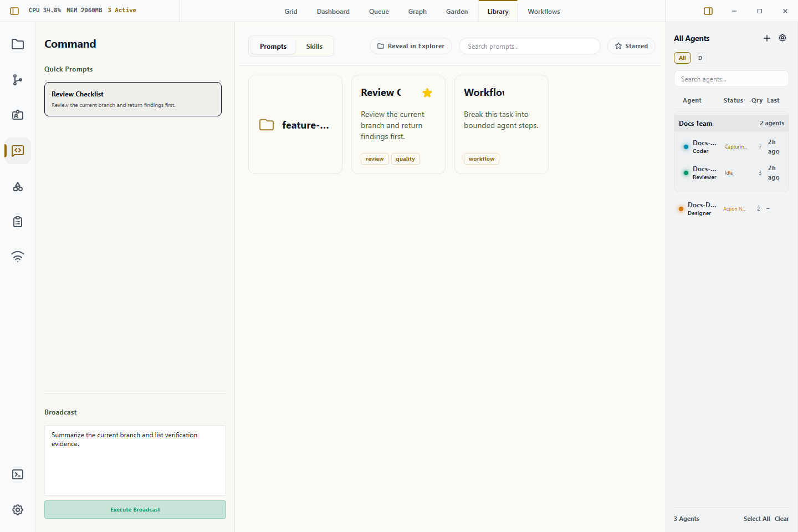Toggle the Starred filter
The height and width of the screenshot is (532, 798).
pos(631,46)
